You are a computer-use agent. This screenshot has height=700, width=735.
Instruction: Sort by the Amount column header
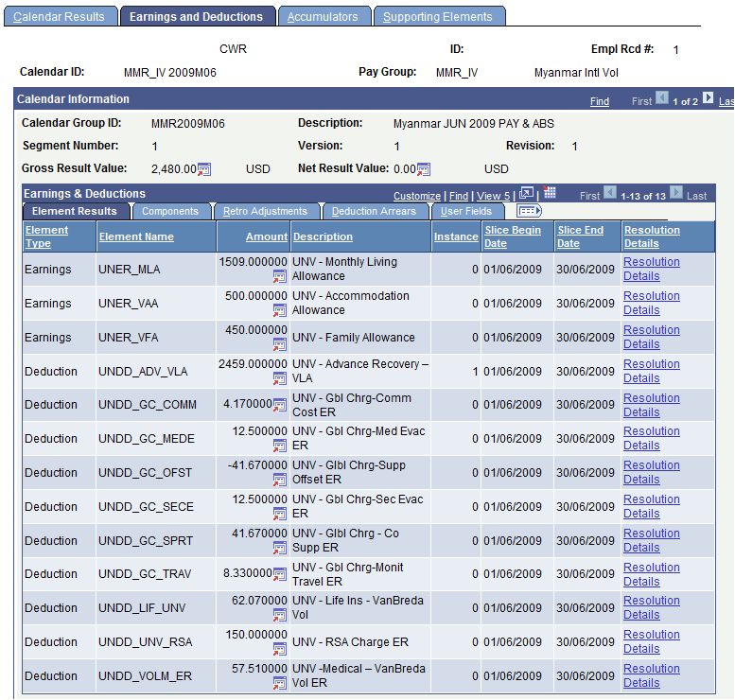tap(267, 236)
